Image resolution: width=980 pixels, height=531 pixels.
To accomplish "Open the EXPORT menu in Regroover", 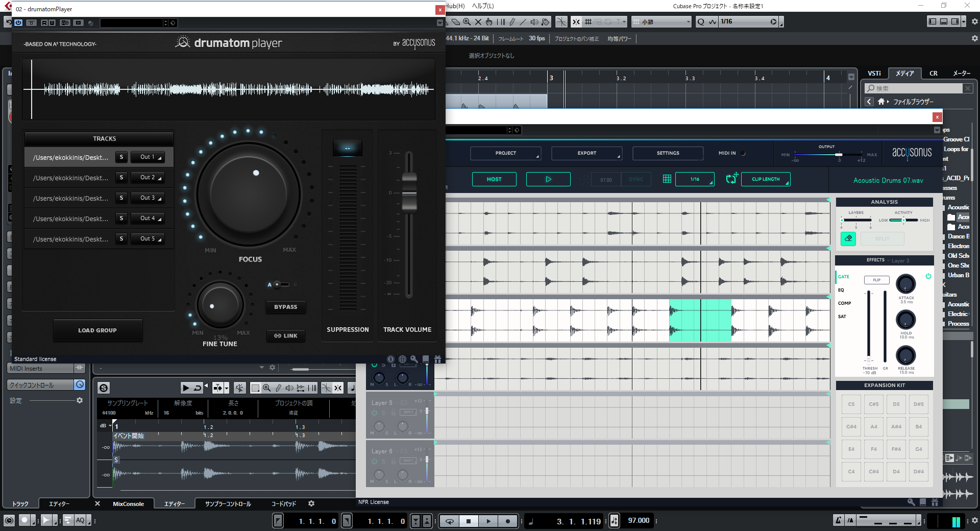I will coord(586,153).
